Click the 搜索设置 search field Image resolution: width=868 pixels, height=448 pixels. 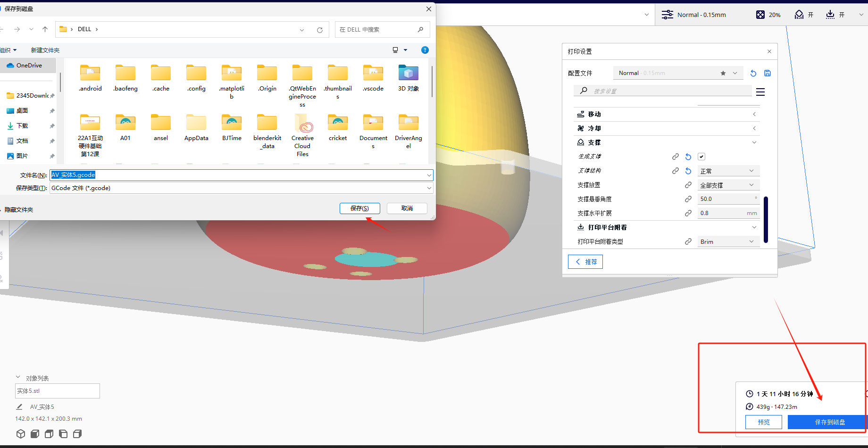click(x=663, y=91)
